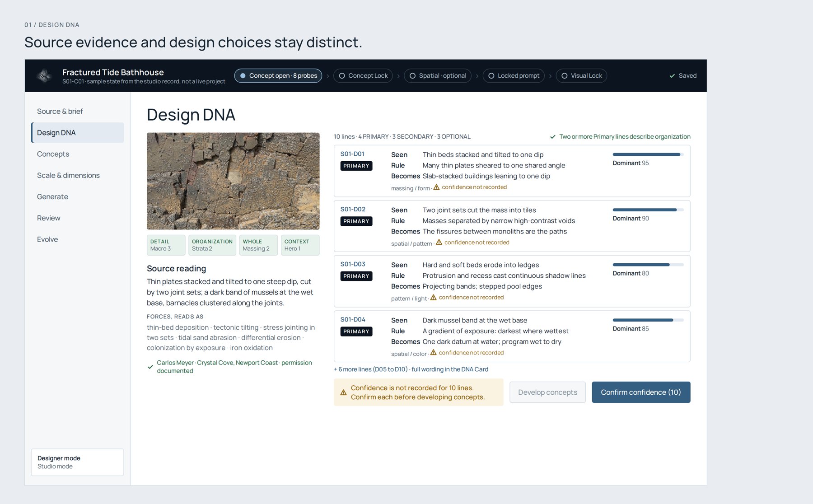The image size is (813, 504).
Task: Click the rock strata source photo
Action: click(x=233, y=181)
